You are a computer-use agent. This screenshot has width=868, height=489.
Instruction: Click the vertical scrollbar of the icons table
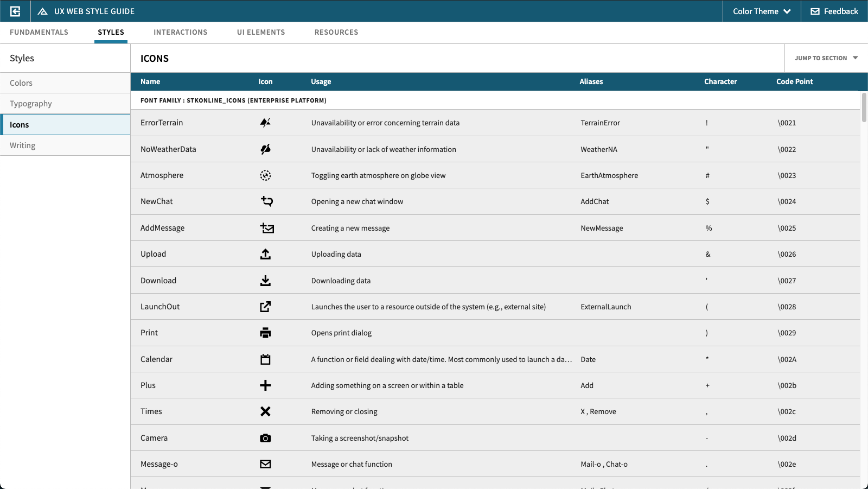864,107
